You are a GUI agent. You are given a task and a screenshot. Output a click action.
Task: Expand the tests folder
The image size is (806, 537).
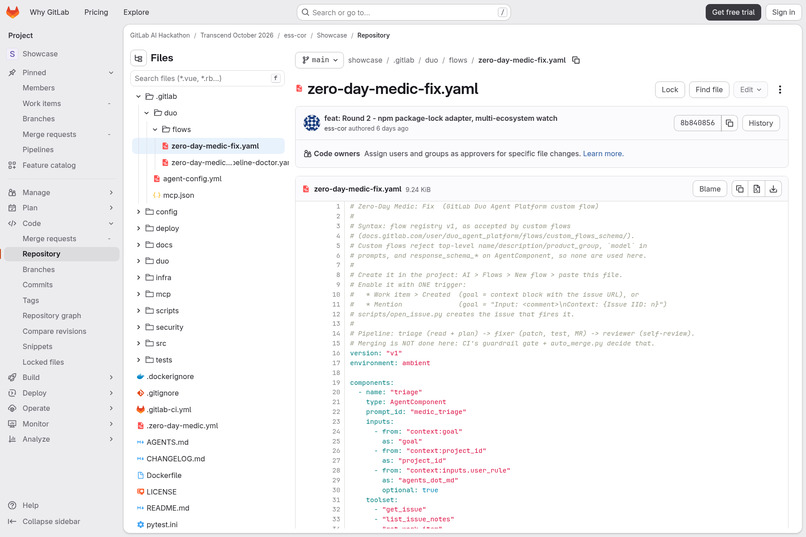[138, 360]
